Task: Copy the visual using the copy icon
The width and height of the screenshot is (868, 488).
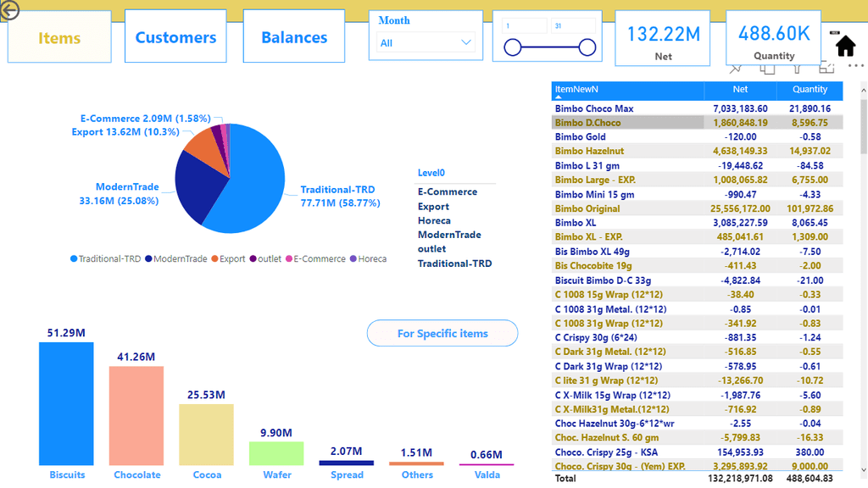Action: (767, 68)
